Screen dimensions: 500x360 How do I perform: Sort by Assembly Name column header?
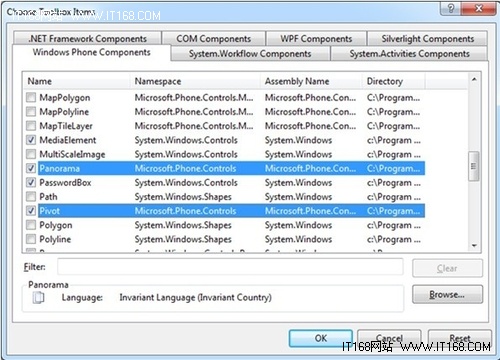(x=311, y=81)
